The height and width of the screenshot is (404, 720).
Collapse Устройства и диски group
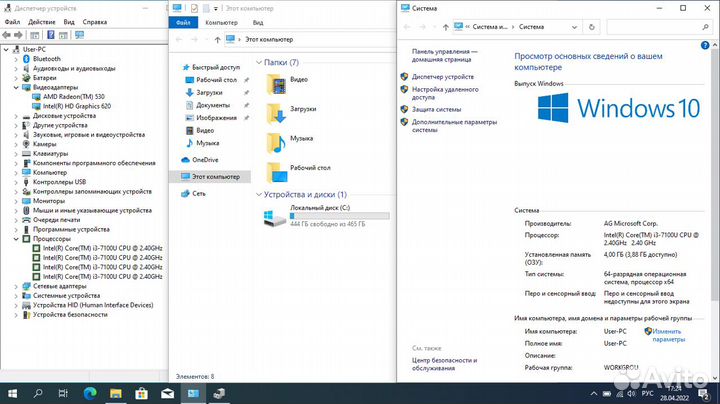pos(259,195)
